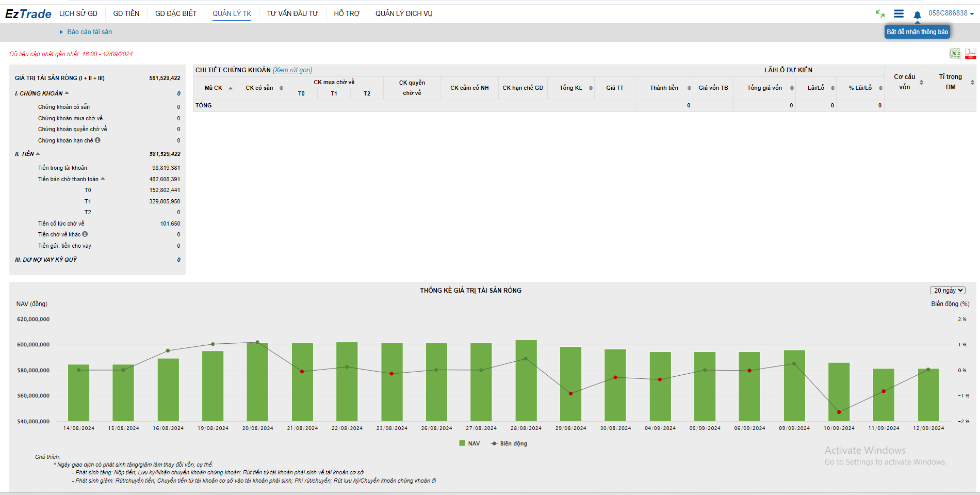
Task: Click Giá vốn TB column header
Action: [x=713, y=88]
